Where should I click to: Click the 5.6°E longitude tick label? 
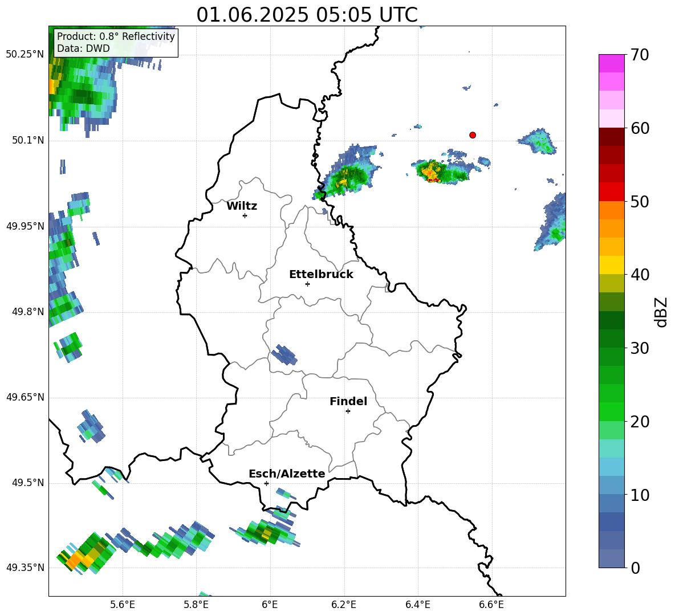123,605
